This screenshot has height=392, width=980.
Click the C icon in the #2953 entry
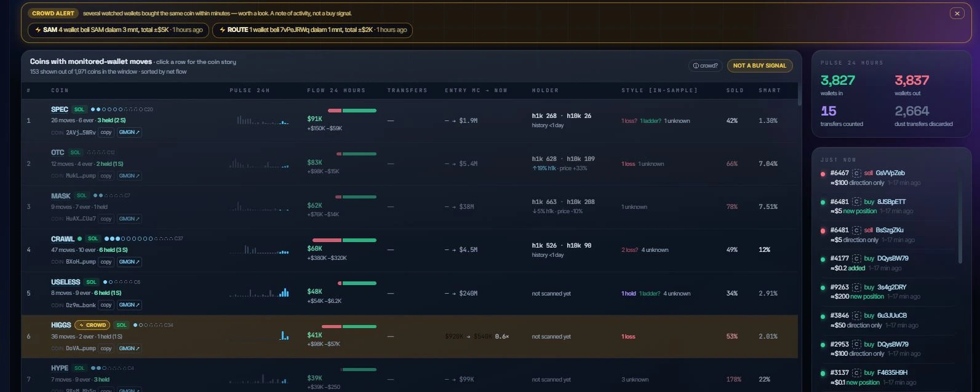click(856, 344)
